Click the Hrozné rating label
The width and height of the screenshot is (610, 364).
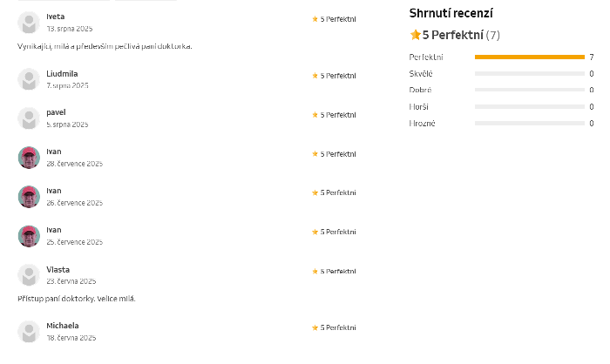point(422,123)
